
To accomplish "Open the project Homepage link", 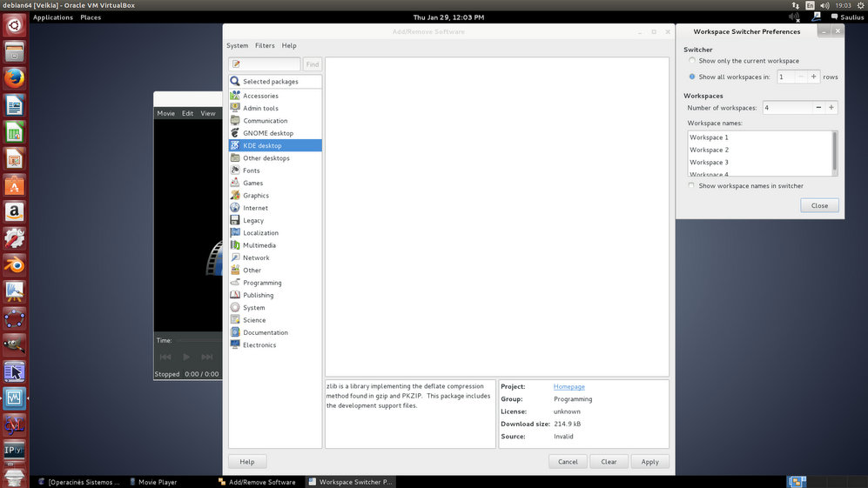I will pyautogui.click(x=569, y=386).
